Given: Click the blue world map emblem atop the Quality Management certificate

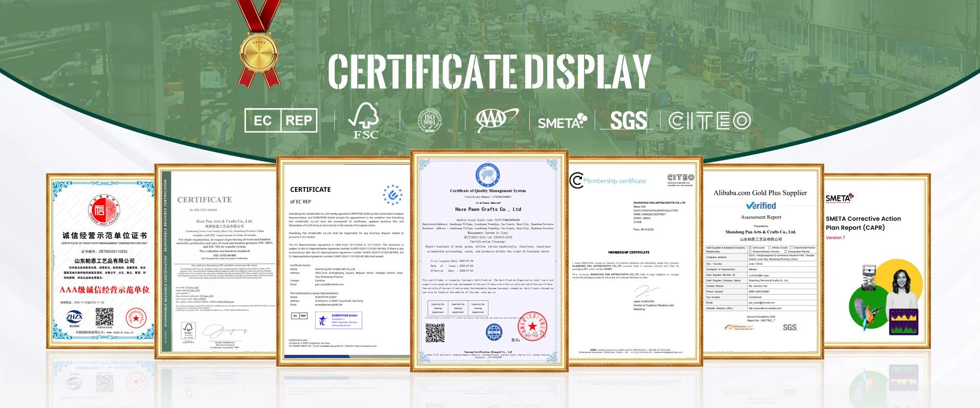Looking at the screenshot, I should [x=488, y=175].
